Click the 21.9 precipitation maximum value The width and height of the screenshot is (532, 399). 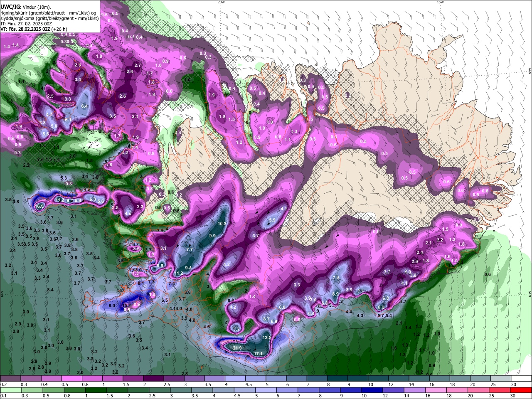pyautogui.click(x=238, y=348)
